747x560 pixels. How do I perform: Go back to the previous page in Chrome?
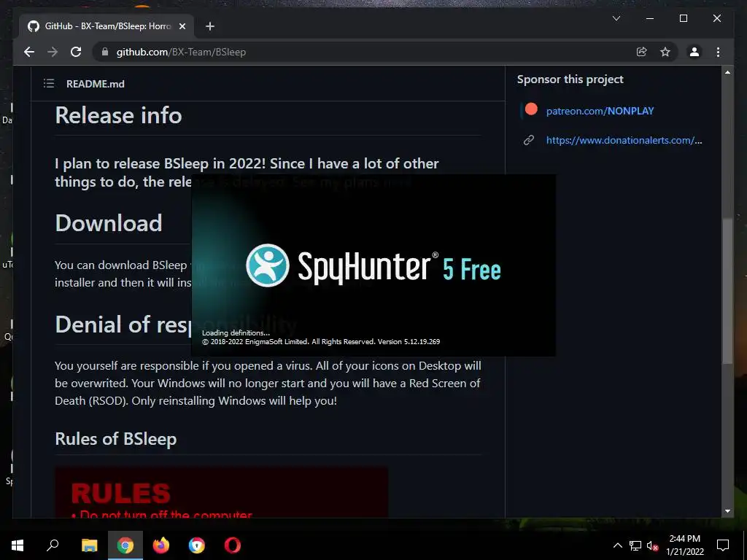click(x=29, y=52)
